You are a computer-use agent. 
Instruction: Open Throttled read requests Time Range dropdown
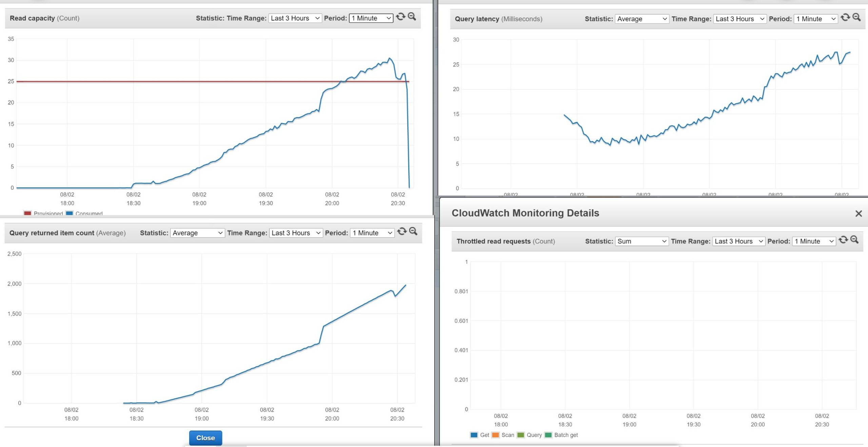738,241
